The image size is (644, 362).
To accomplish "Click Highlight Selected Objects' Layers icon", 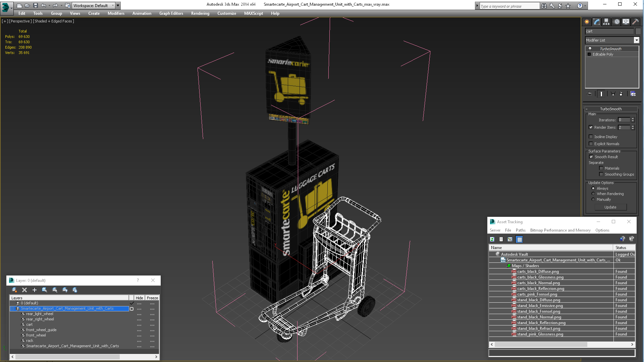I will point(55,290).
